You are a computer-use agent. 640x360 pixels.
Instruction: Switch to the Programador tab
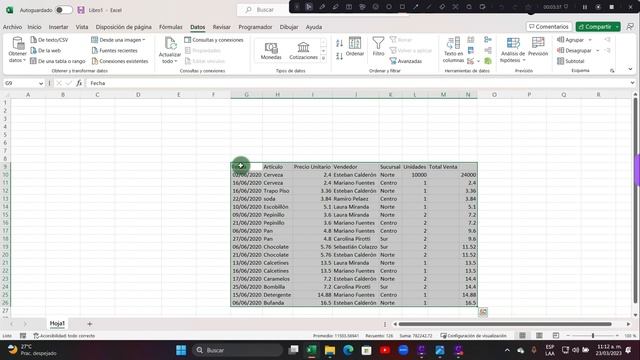(255, 27)
